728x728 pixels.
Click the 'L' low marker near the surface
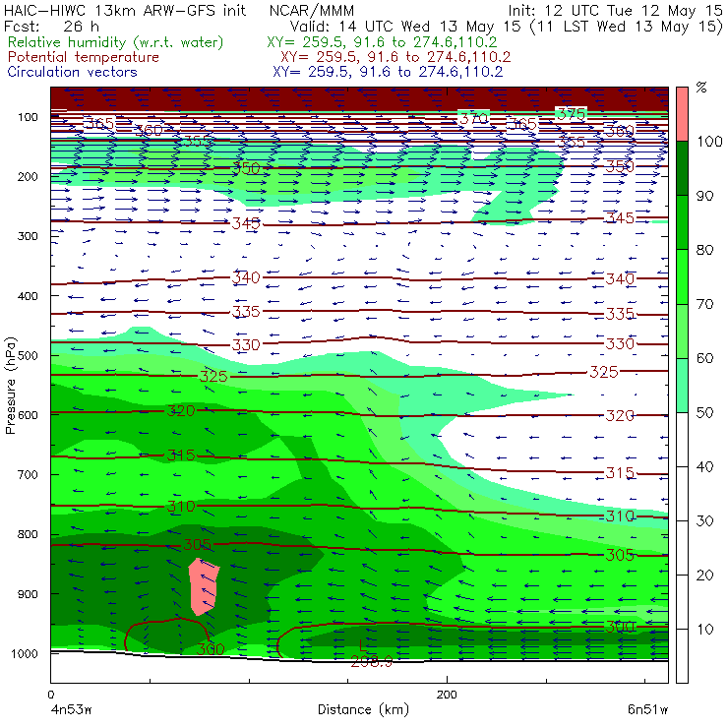363,645
